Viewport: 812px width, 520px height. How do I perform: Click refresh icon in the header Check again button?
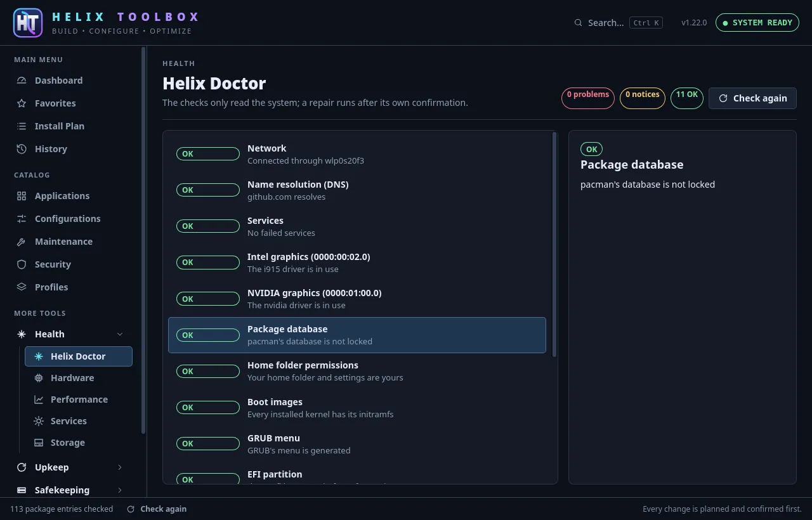click(723, 98)
